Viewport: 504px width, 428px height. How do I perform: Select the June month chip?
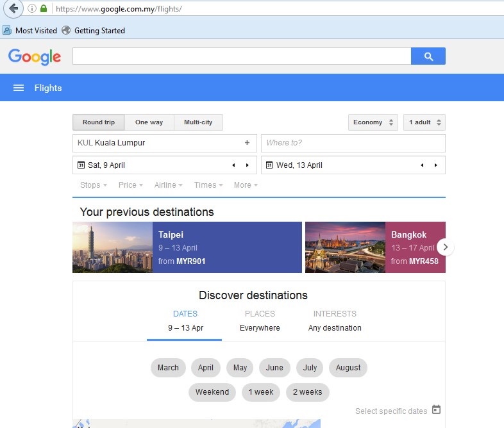[274, 368]
